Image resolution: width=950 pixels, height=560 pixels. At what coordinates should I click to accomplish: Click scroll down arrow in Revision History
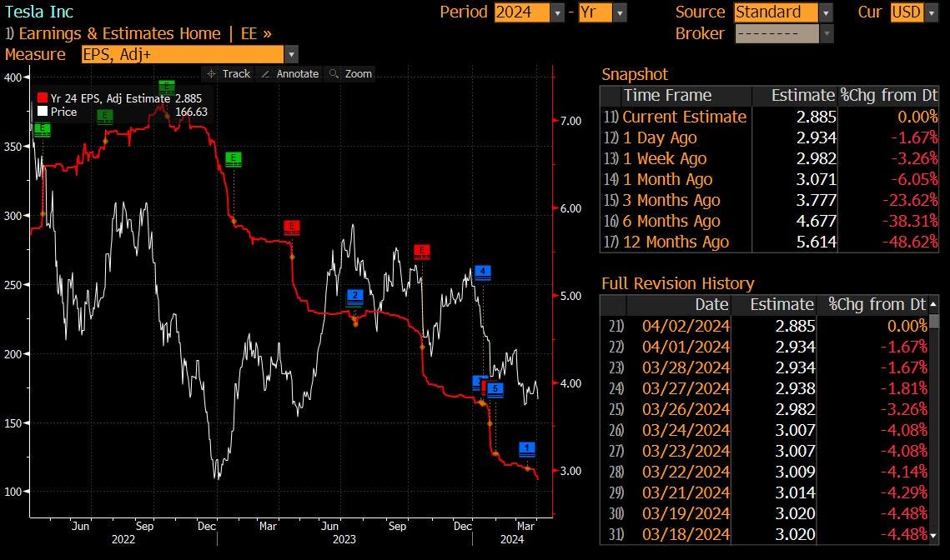933,536
